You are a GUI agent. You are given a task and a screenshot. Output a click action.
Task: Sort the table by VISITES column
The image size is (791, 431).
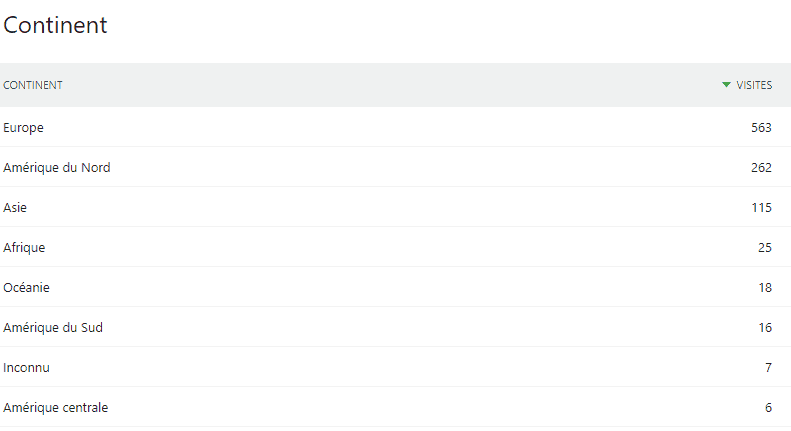tap(754, 85)
